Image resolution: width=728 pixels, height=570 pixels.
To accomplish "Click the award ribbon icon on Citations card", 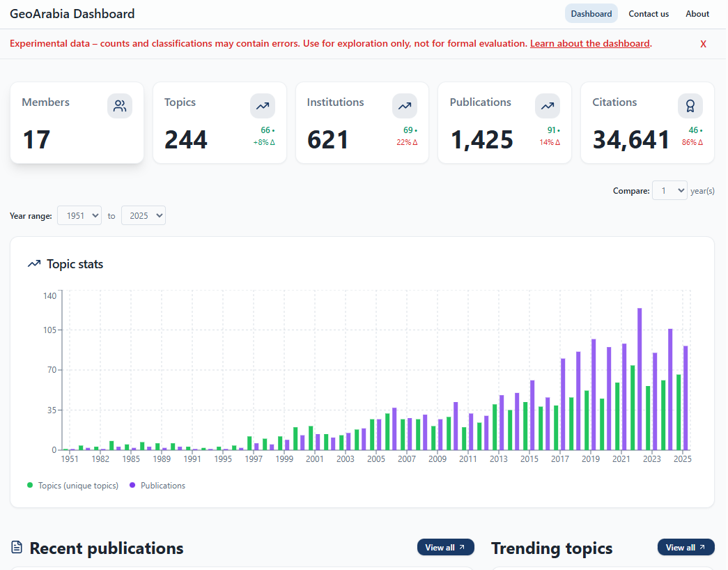I will point(690,105).
